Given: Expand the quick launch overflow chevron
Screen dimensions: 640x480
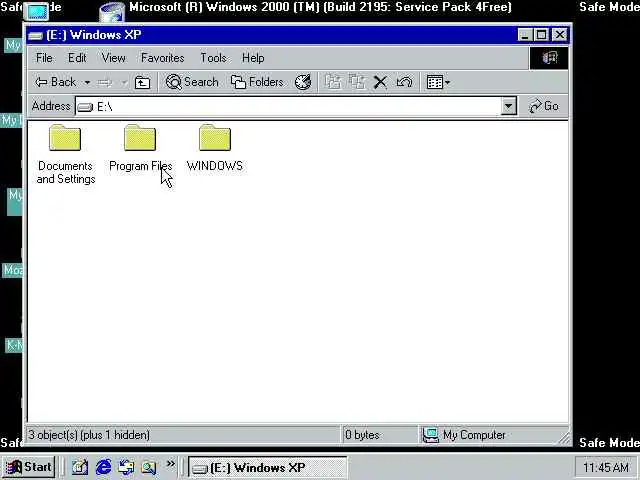Looking at the screenshot, I should click(x=171, y=464).
